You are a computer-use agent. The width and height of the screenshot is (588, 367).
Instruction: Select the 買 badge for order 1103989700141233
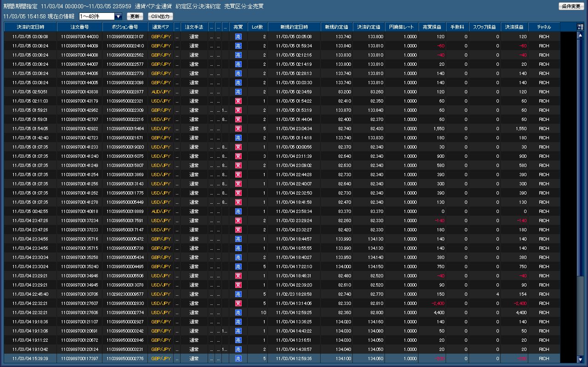(x=238, y=147)
